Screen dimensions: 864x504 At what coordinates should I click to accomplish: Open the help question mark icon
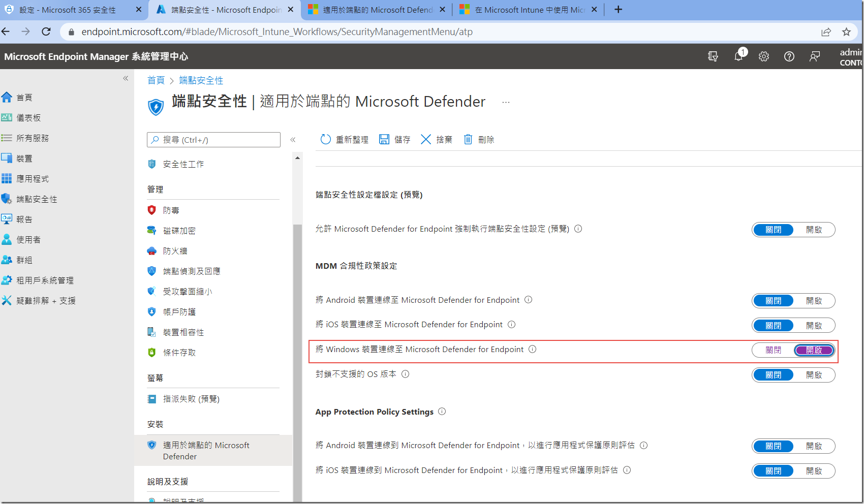[x=789, y=56]
